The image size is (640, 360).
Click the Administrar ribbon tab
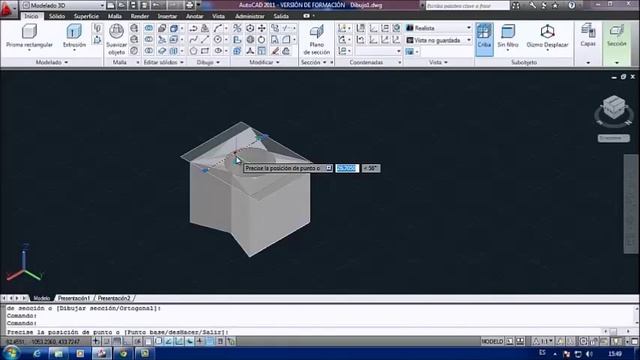[x=250, y=16]
